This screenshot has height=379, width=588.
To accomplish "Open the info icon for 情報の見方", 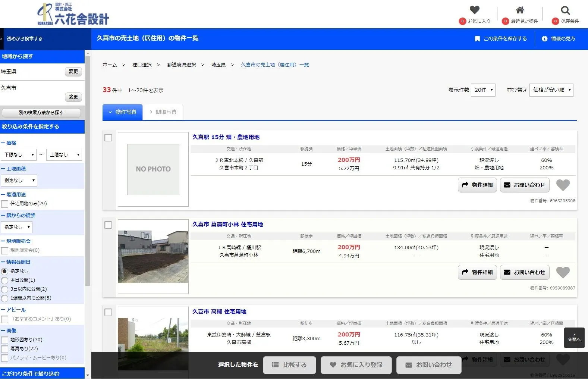I will 544,39.
